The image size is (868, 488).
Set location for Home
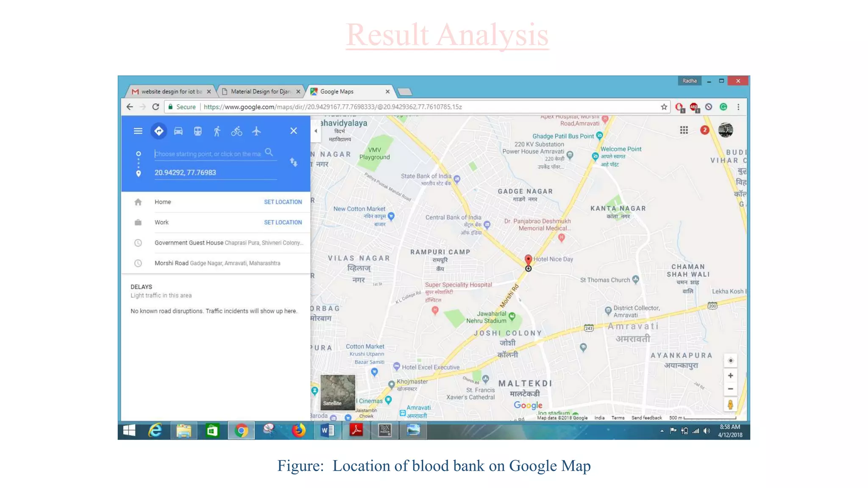[x=283, y=202]
